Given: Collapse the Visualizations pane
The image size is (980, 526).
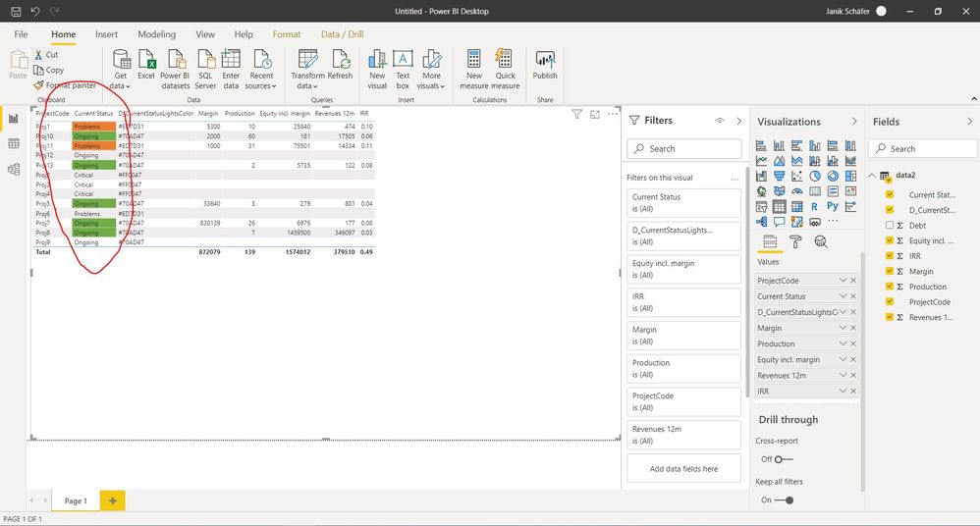Looking at the screenshot, I should (x=854, y=121).
